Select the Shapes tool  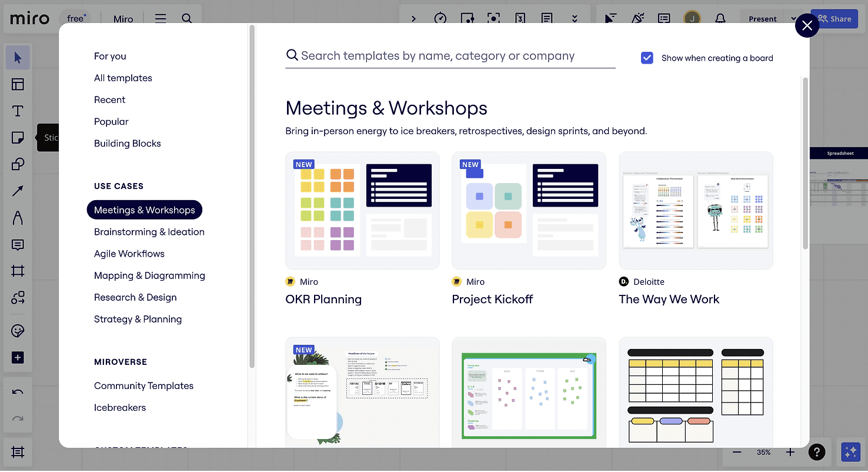[18, 164]
